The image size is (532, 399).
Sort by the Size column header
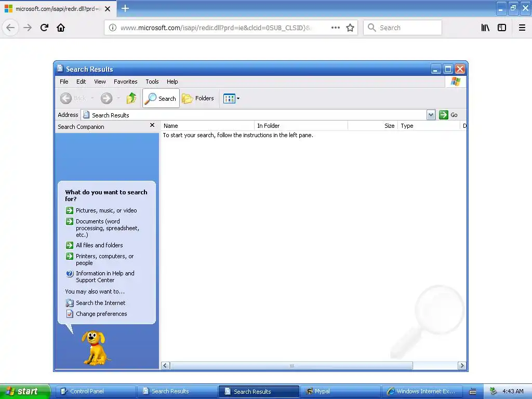tap(373, 126)
